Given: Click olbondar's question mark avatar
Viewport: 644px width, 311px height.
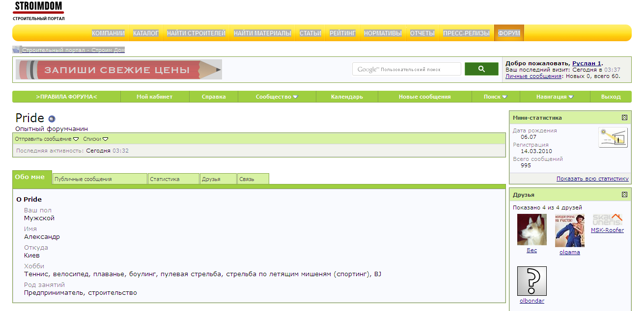Looking at the screenshot, I should (x=532, y=281).
